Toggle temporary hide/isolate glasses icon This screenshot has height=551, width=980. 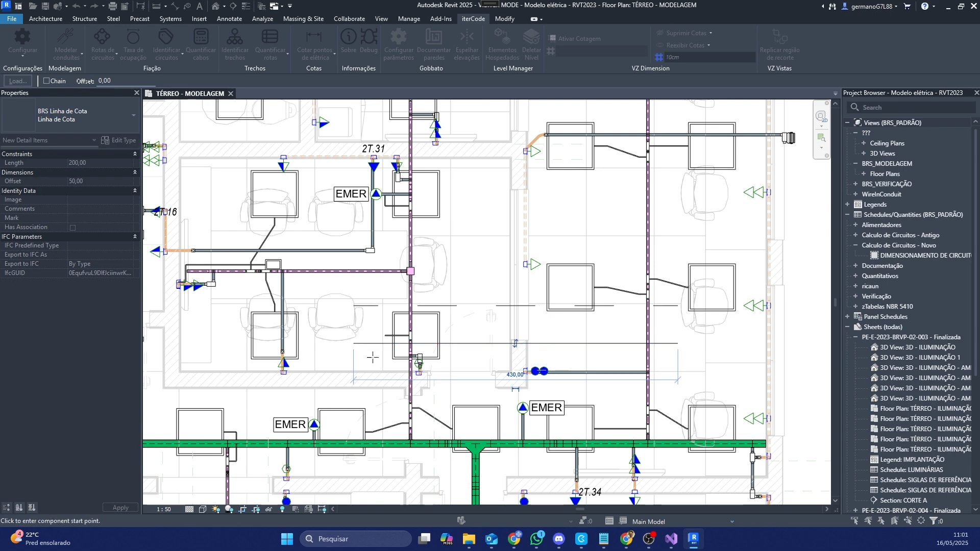[269, 509]
